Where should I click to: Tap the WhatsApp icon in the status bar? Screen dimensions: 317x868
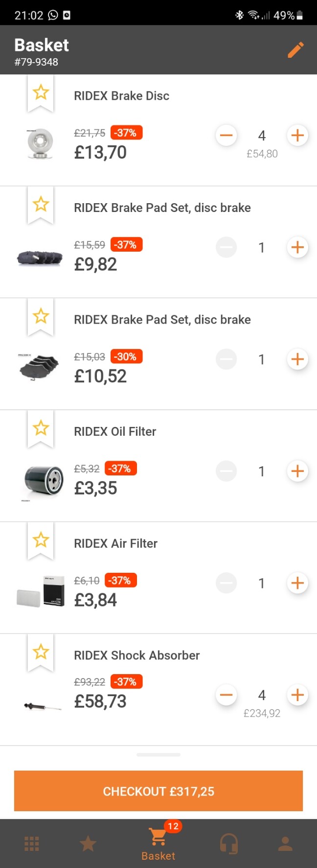click(x=53, y=15)
